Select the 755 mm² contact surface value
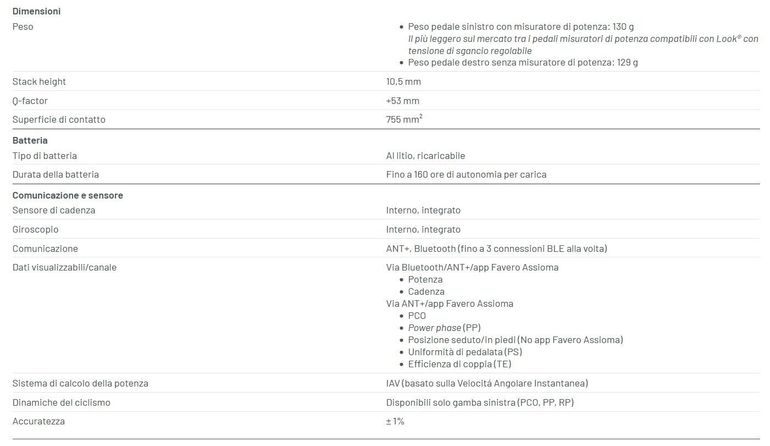 click(404, 119)
